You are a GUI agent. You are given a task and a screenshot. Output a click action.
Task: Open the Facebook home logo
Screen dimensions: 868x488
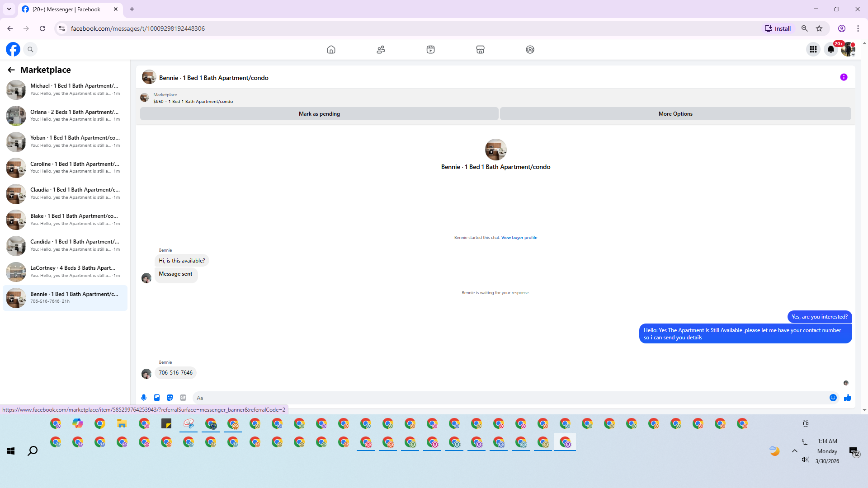tap(13, 49)
